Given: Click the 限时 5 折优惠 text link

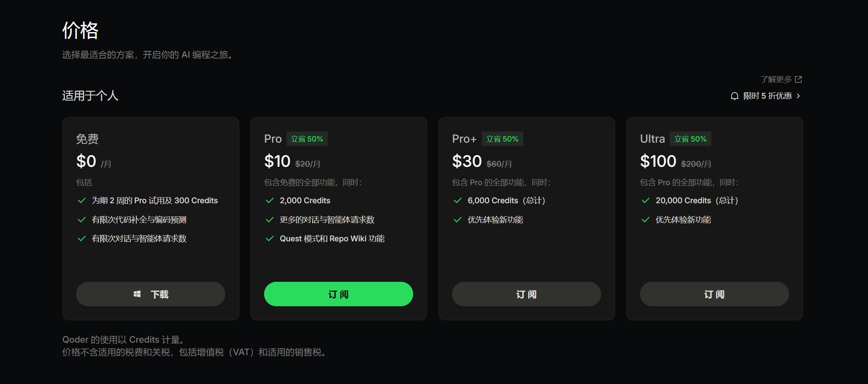Looking at the screenshot, I should [x=769, y=96].
